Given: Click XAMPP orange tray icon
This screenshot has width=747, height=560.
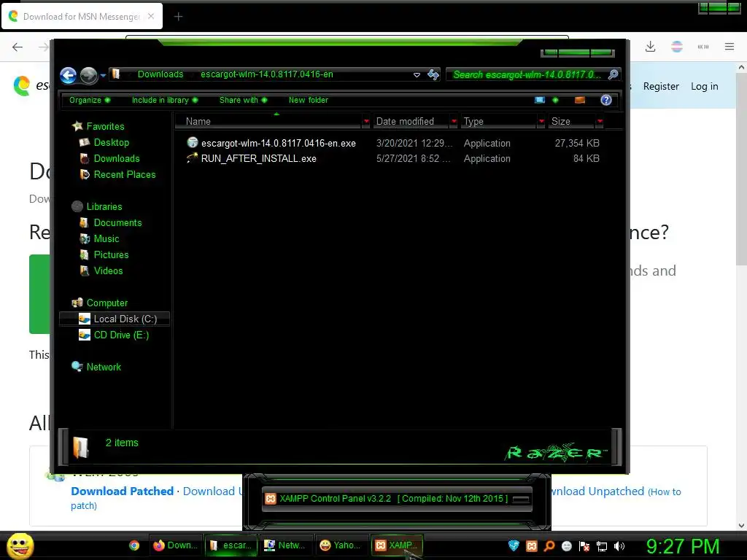Looking at the screenshot, I should pyautogui.click(x=532, y=546).
